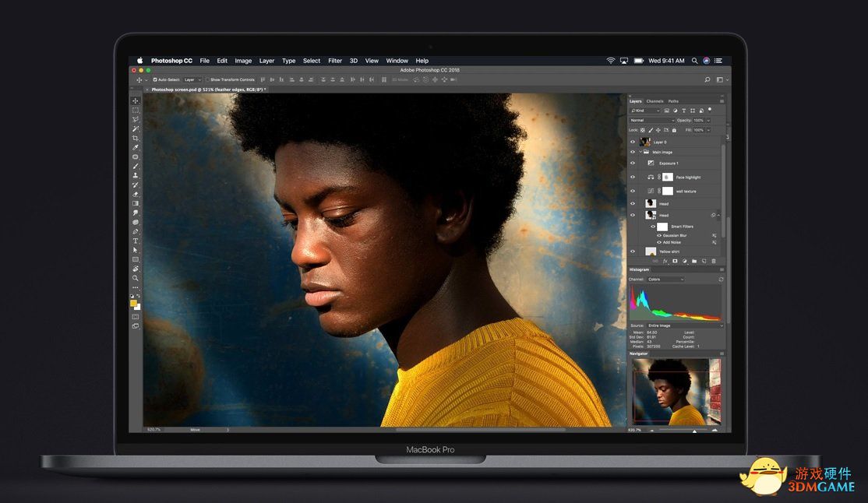Uncheck the Auto-Select checkbox
Screen dimensions: 868x503
[155, 79]
